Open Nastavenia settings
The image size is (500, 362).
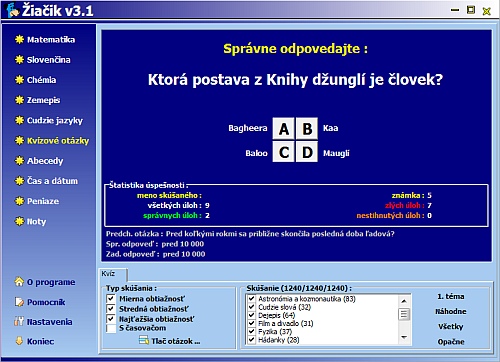click(x=49, y=322)
